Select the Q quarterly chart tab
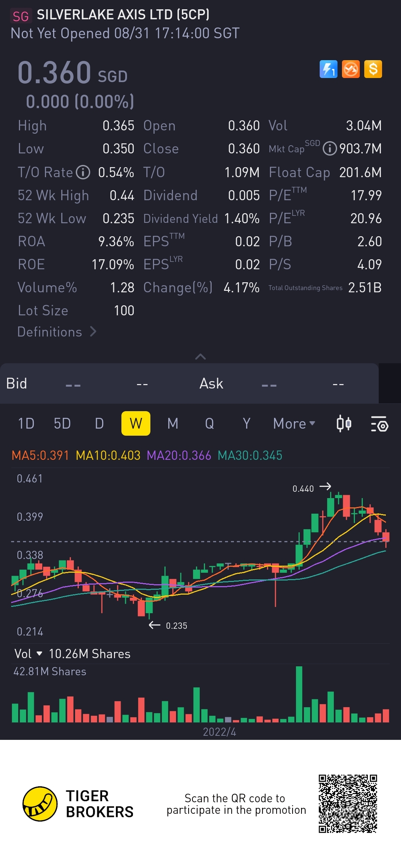This screenshot has height=868, width=401. [x=209, y=424]
